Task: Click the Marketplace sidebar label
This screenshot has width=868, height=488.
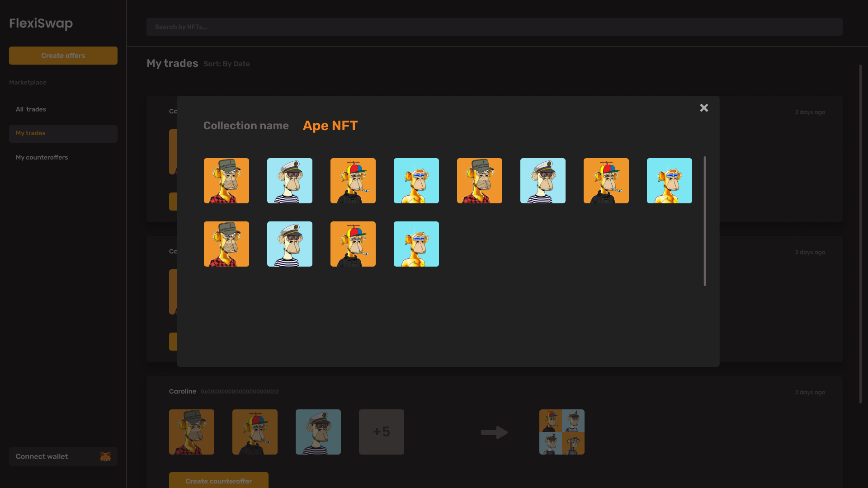Action: click(28, 82)
